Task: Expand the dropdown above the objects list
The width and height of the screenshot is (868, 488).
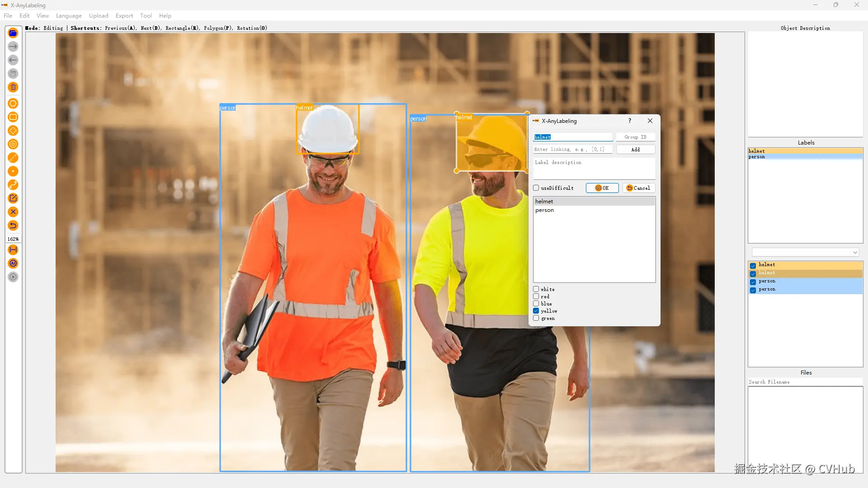Action: tap(855, 253)
